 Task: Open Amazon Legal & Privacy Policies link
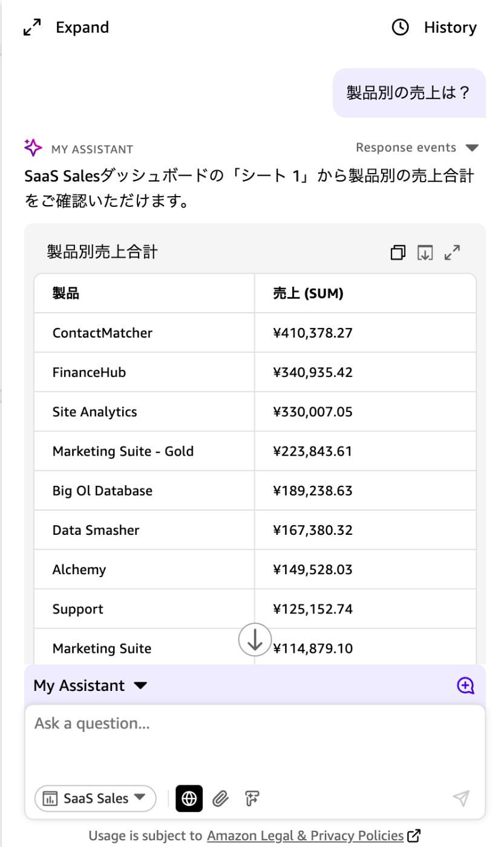(x=305, y=836)
